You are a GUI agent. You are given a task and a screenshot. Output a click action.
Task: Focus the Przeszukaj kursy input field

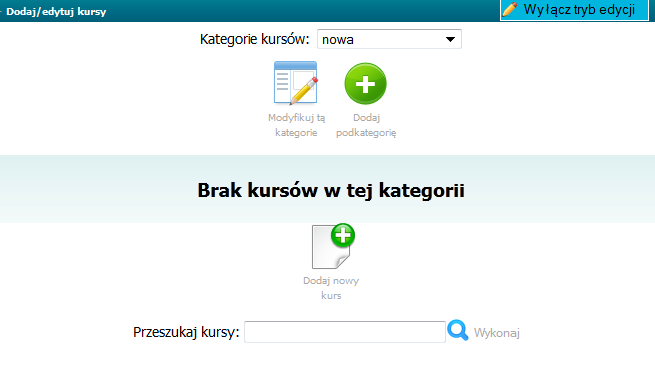click(x=345, y=332)
